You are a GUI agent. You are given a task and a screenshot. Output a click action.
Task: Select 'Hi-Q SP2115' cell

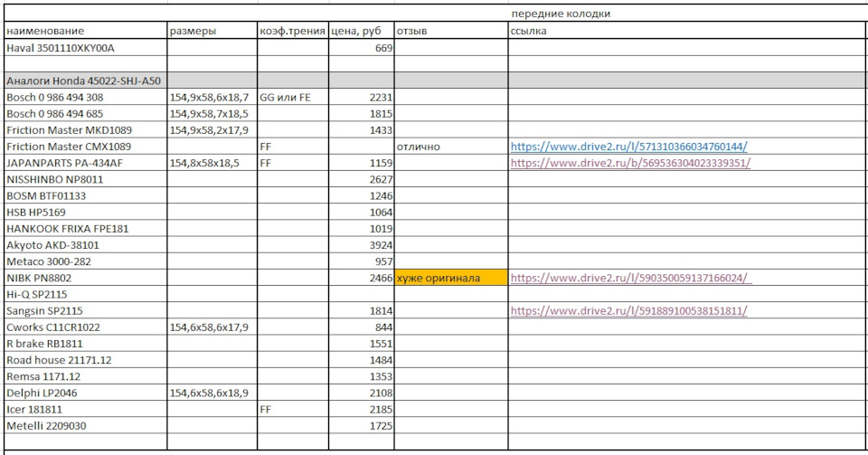click(85, 295)
